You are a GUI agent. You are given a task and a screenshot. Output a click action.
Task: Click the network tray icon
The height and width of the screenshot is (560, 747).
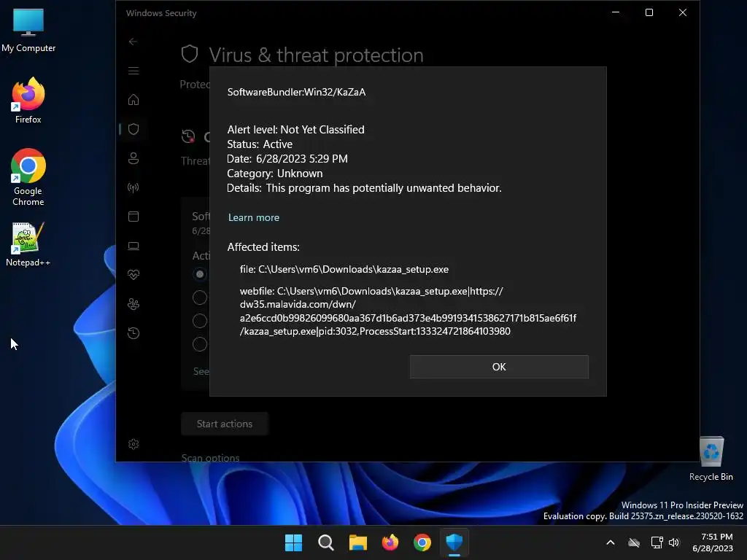(657, 542)
